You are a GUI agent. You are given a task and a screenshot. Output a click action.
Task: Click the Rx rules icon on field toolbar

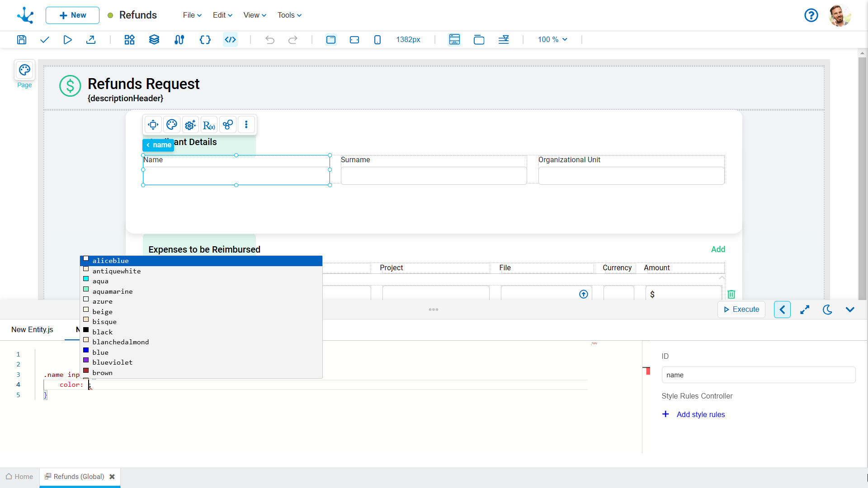click(209, 125)
